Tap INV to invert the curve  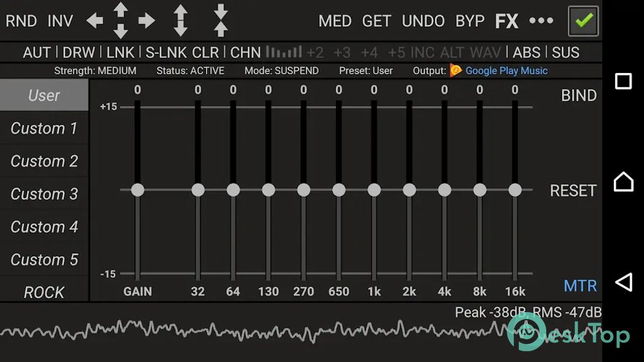click(60, 21)
